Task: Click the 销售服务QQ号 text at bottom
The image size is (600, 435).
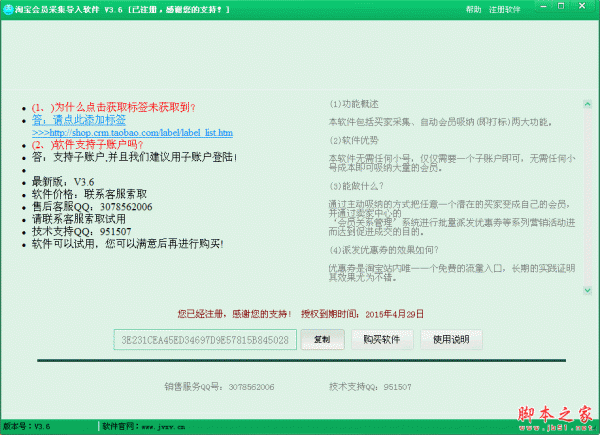Action: tap(219, 387)
